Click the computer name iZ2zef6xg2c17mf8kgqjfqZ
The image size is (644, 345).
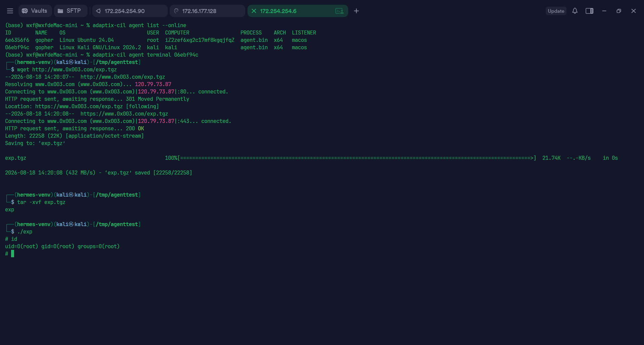pos(200,40)
